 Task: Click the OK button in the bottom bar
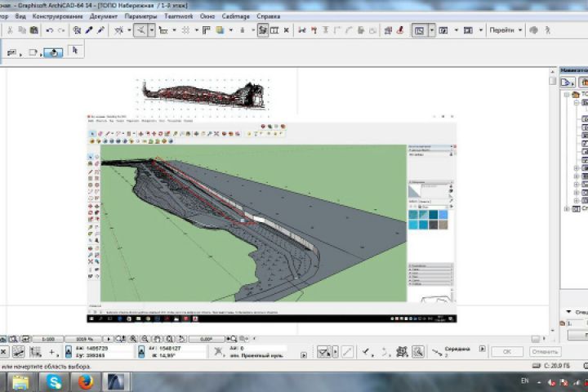[506, 351]
